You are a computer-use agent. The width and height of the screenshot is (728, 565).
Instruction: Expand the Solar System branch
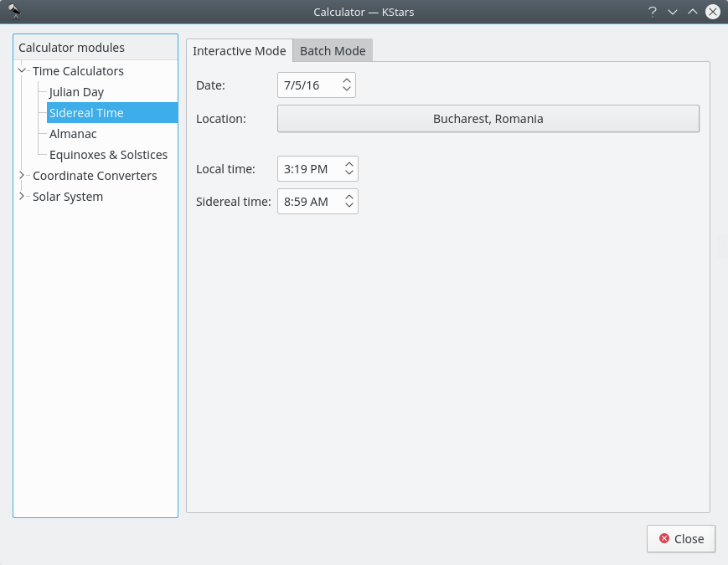pyautogui.click(x=22, y=197)
